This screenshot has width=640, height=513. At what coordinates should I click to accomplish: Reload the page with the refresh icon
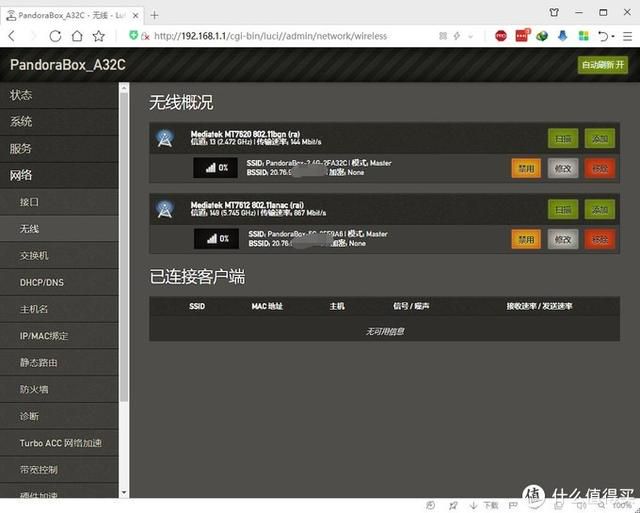click(x=55, y=36)
